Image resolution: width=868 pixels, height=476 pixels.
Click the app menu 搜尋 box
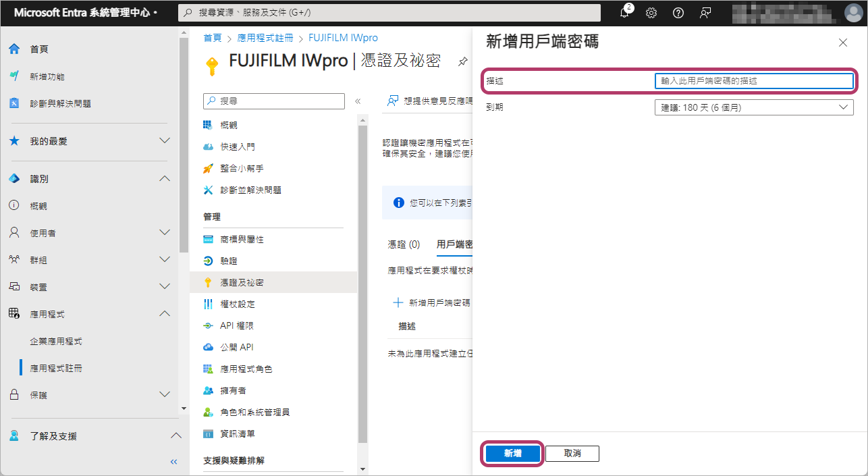(x=274, y=101)
